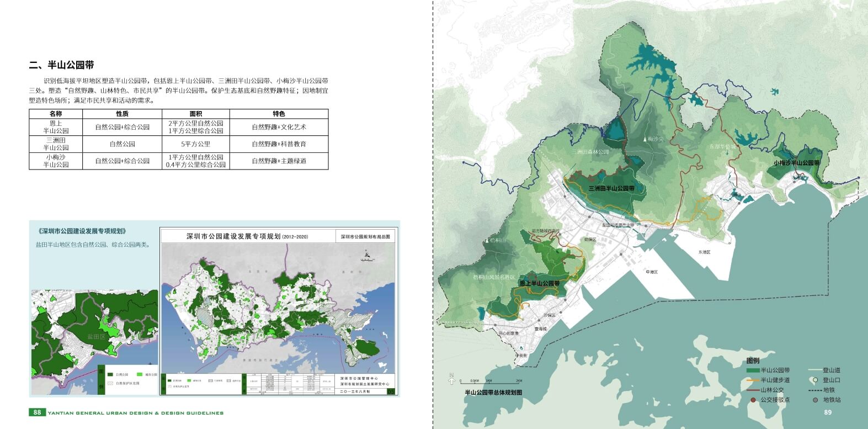Image resolution: width=868 pixels, height=429 pixels.
Task: Click the "梧桐山" peak label
Action: coord(498,240)
